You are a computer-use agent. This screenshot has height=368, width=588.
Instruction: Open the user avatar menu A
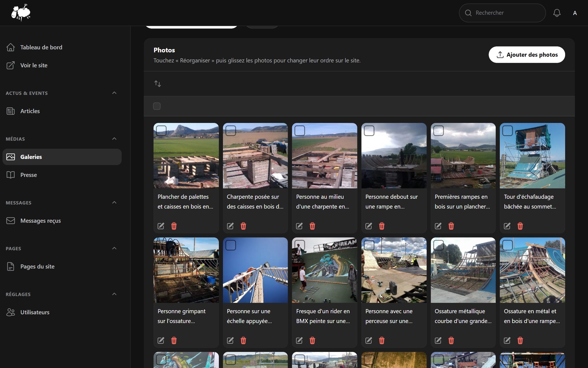point(575,13)
